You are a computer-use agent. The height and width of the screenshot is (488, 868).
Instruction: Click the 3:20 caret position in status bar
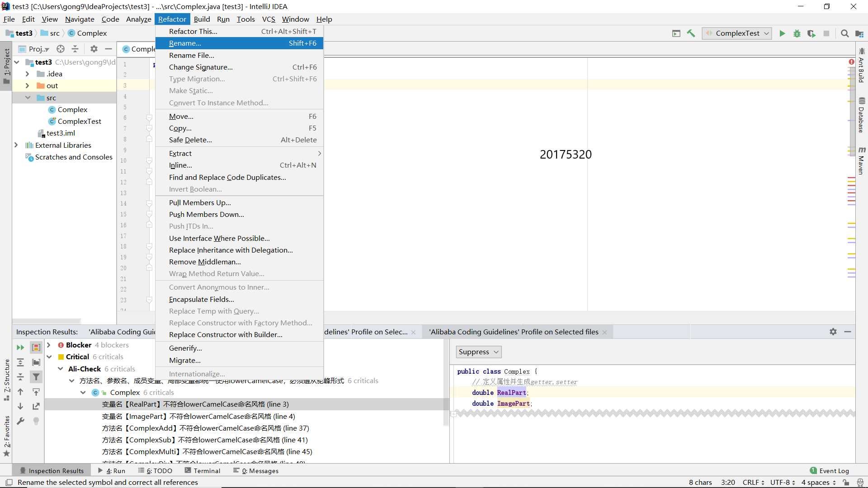click(x=728, y=482)
